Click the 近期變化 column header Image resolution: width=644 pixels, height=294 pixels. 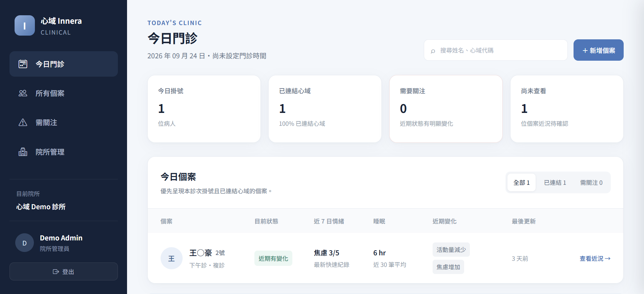tap(444, 221)
